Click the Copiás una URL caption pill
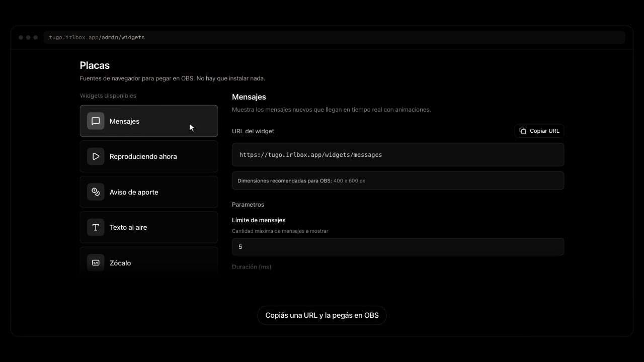The image size is (644, 362). click(322, 315)
